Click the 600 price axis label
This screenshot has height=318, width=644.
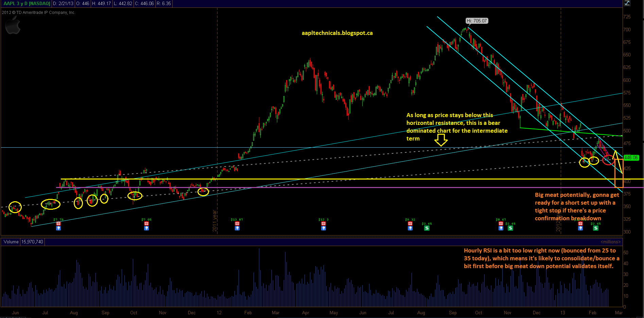coord(627,80)
